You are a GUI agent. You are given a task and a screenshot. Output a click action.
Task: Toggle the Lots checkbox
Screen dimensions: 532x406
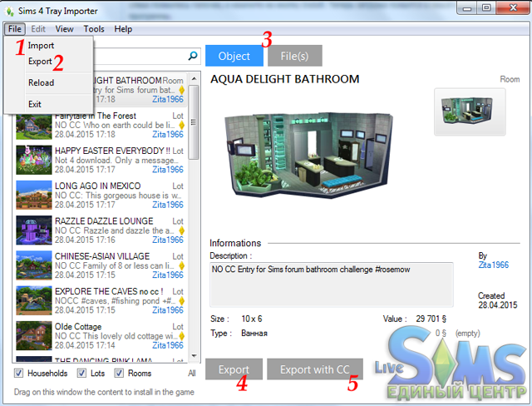pos(81,373)
